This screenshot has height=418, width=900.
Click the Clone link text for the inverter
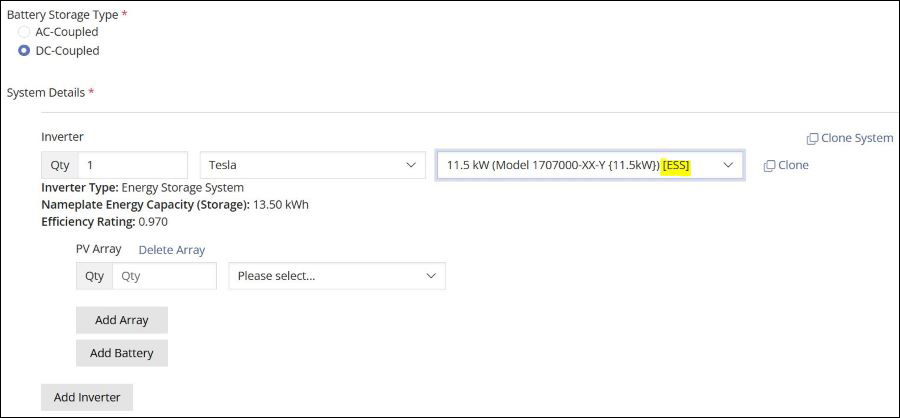point(793,165)
